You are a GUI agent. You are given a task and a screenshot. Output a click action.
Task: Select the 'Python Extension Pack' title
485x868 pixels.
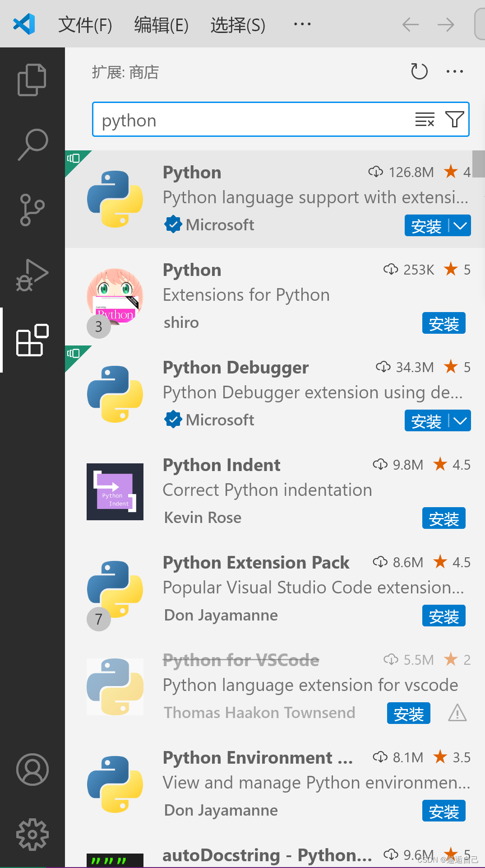click(256, 563)
